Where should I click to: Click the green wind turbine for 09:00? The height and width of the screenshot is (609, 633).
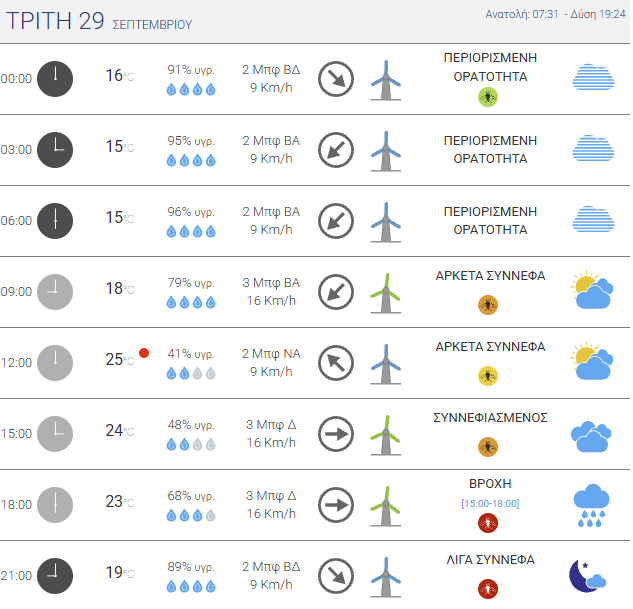click(386, 293)
